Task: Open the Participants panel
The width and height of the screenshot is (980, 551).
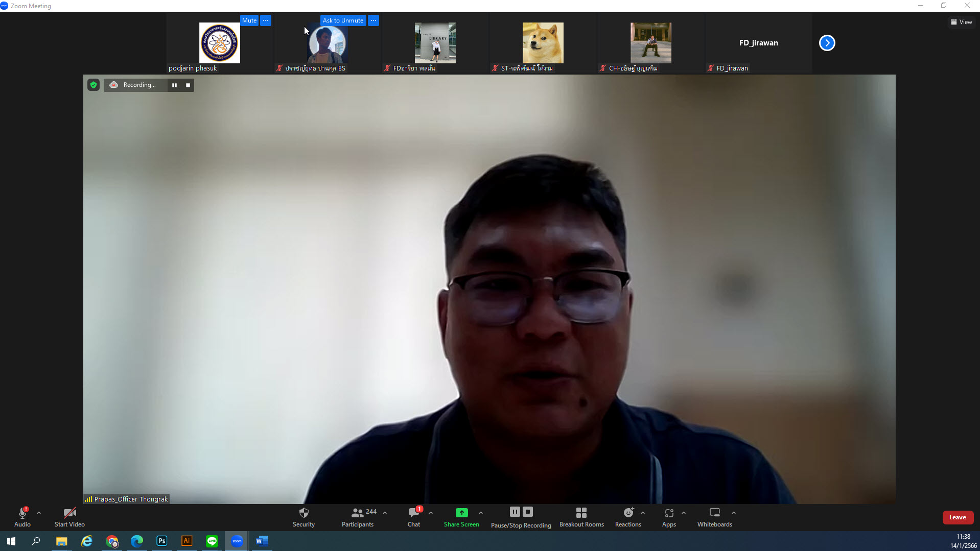Action: [x=358, y=517]
